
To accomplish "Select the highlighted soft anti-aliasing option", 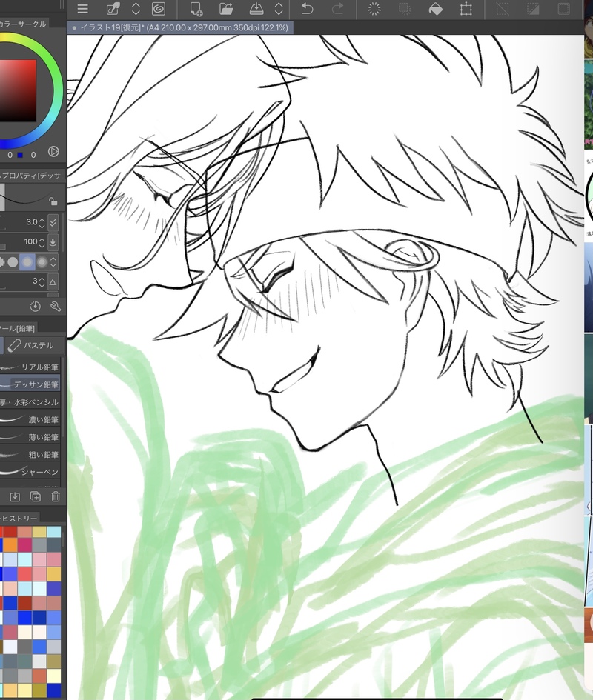I will point(27,262).
